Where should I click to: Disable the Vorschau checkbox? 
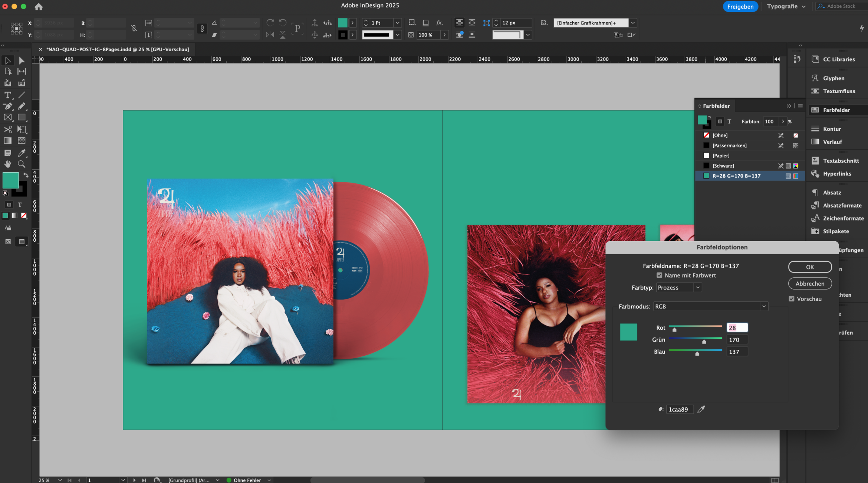coord(792,298)
